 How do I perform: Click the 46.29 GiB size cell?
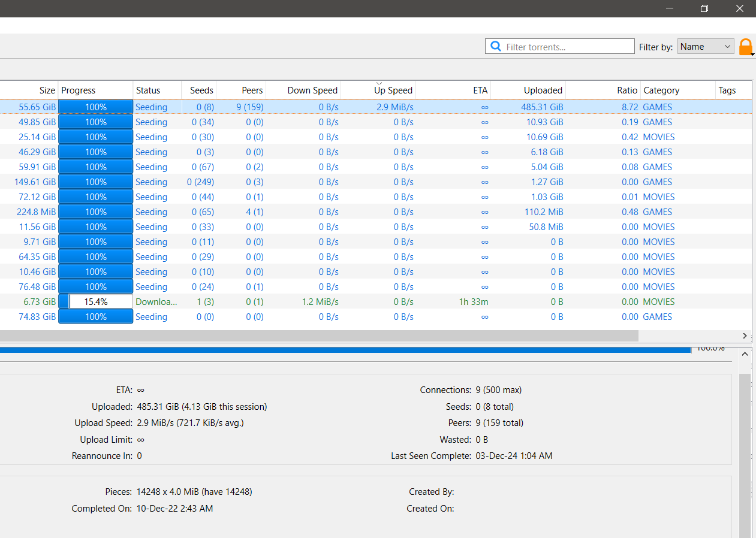coord(37,152)
